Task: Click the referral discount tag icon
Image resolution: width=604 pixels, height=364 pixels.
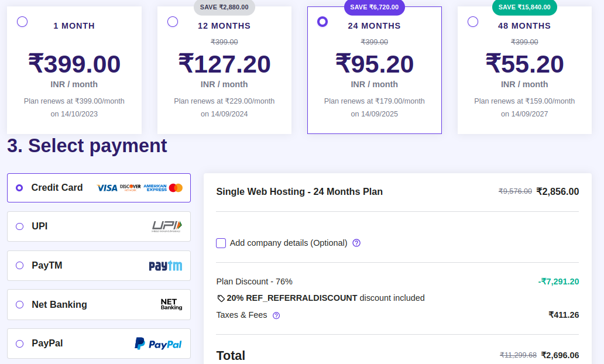Action: pos(221,298)
